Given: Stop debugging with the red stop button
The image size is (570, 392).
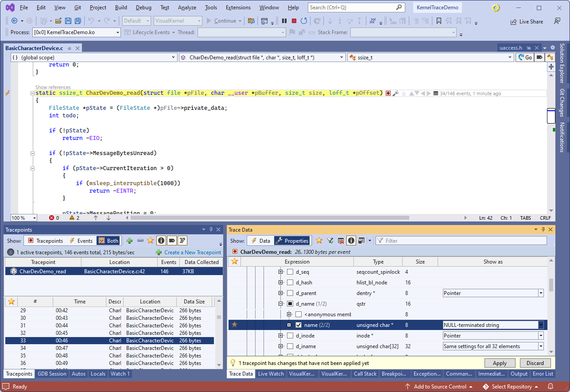Looking at the screenshot, I should [x=294, y=21].
